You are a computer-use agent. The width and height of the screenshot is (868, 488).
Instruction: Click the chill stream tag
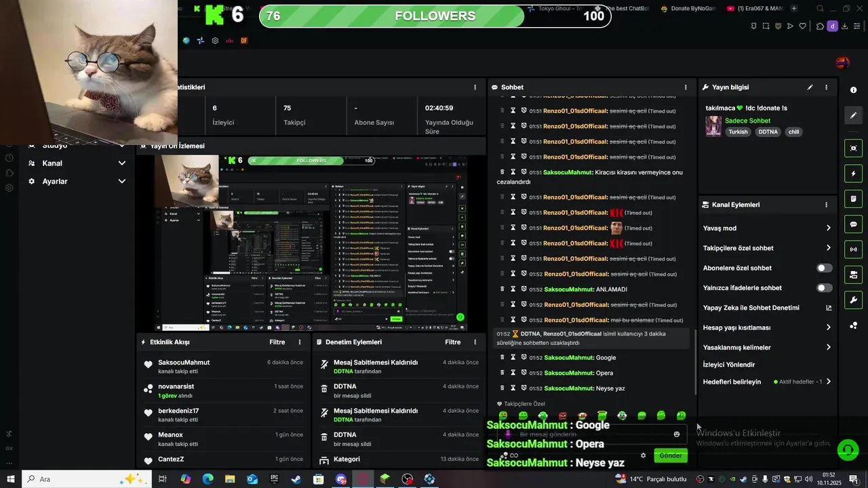point(793,132)
